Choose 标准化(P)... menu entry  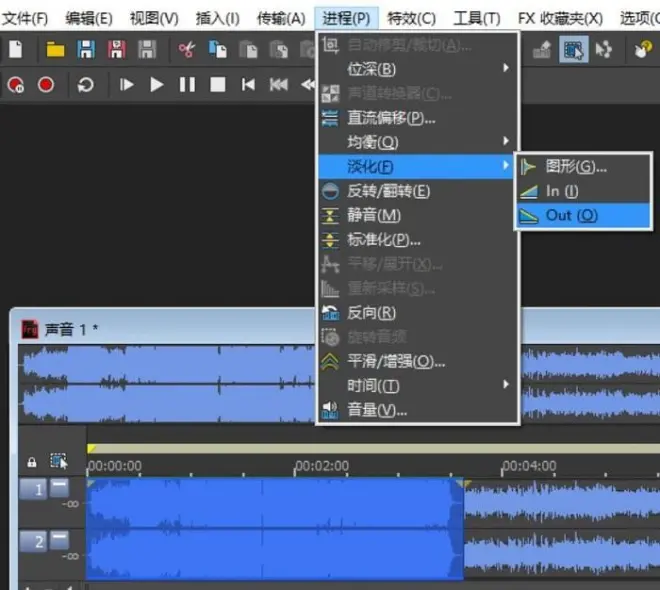417,240
